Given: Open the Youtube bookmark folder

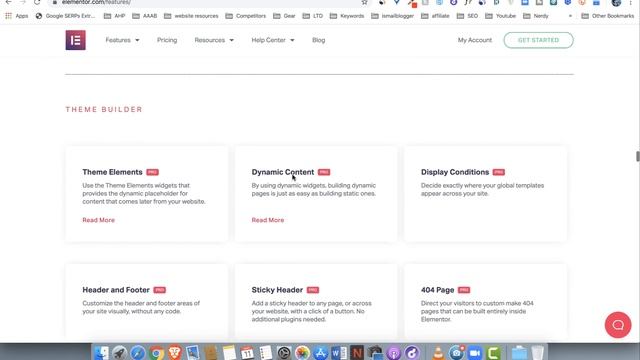Looking at the screenshot, I should click(x=501, y=16).
